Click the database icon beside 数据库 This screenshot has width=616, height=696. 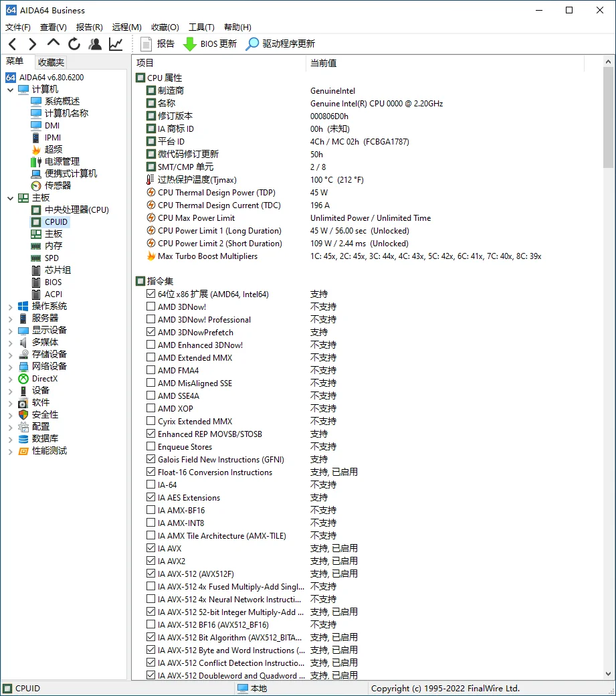point(23,439)
